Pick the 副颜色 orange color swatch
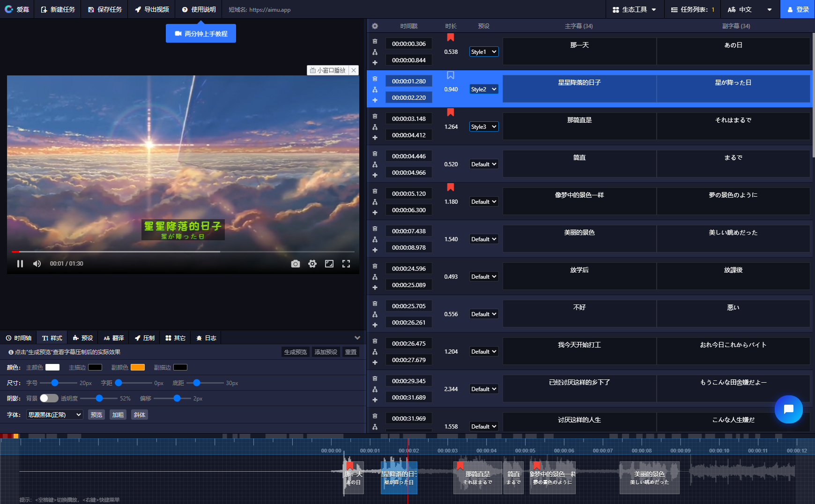The height and width of the screenshot is (504, 815). (x=138, y=367)
